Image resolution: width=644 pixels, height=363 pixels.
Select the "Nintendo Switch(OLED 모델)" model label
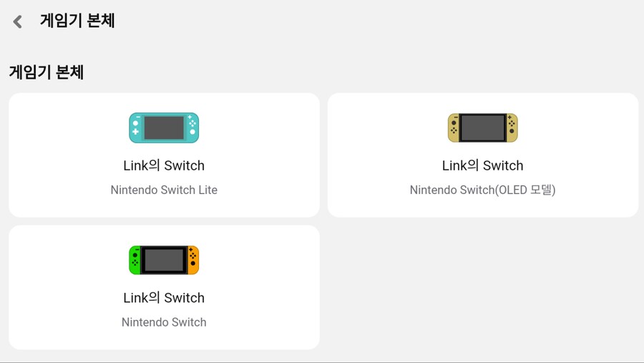tap(482, 190)
